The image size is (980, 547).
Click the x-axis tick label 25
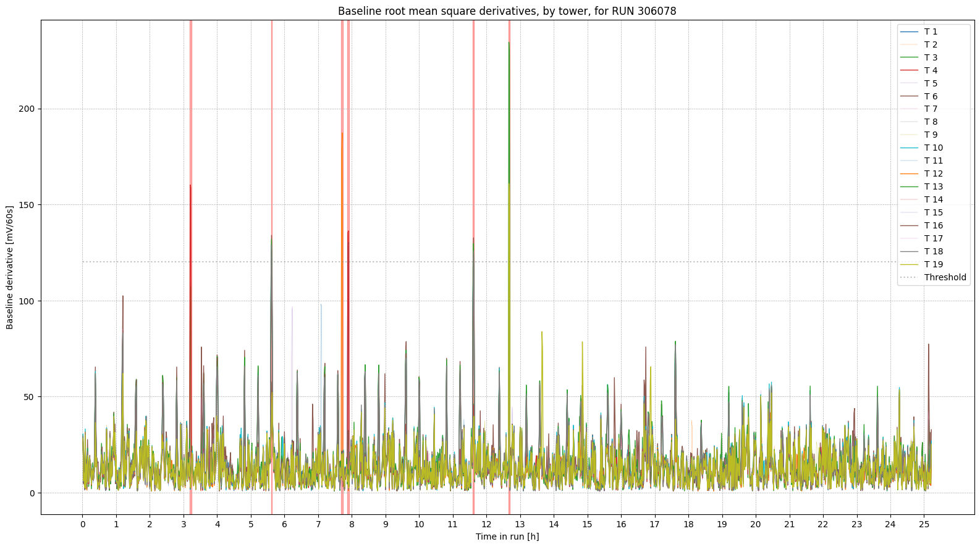coord(924,524)
